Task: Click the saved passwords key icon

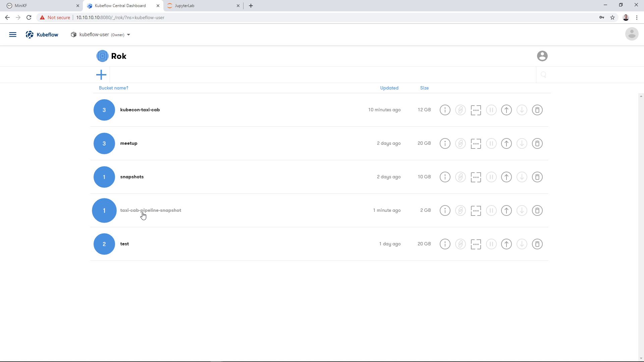Action: coord(602,17)
